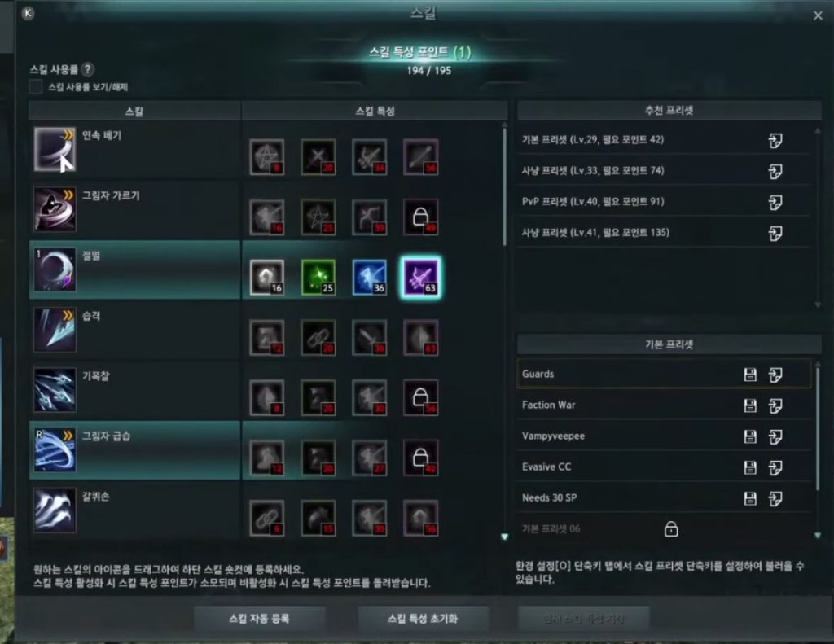Click the skill trait list scrollbar
This screenshot has width=834, height=644.
pos(504,186)
